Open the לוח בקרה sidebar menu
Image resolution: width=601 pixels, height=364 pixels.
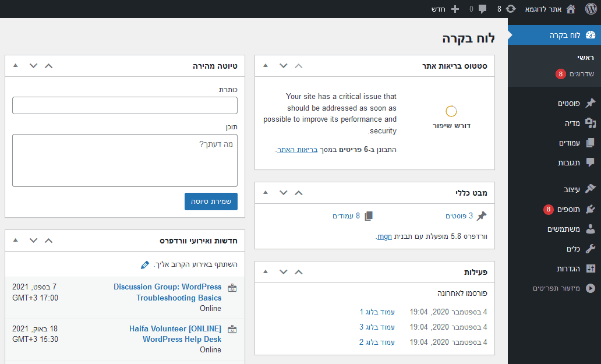click(554, 35)
